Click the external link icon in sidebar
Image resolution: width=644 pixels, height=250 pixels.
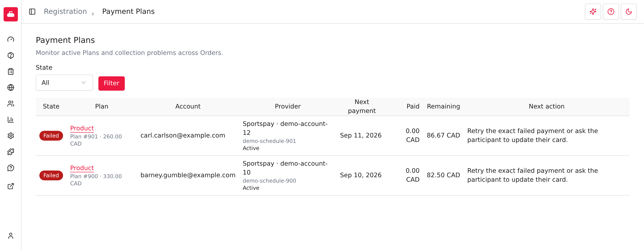11,186
